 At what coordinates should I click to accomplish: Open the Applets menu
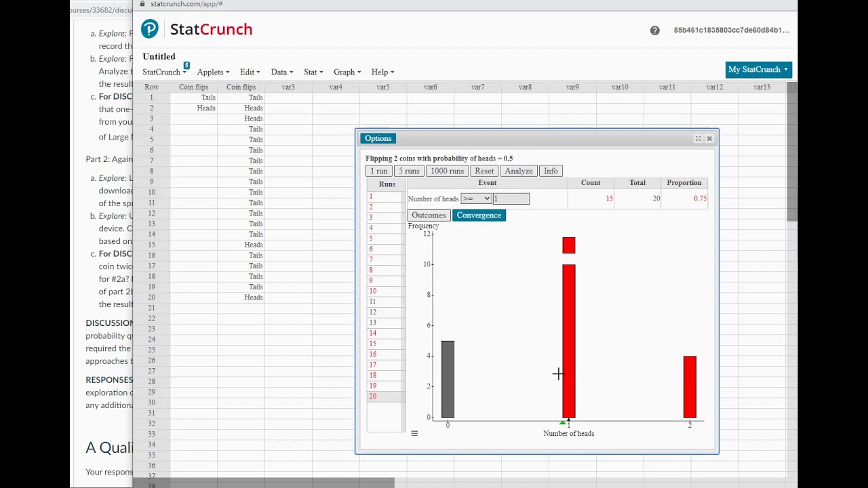click(x=213, y=72)
